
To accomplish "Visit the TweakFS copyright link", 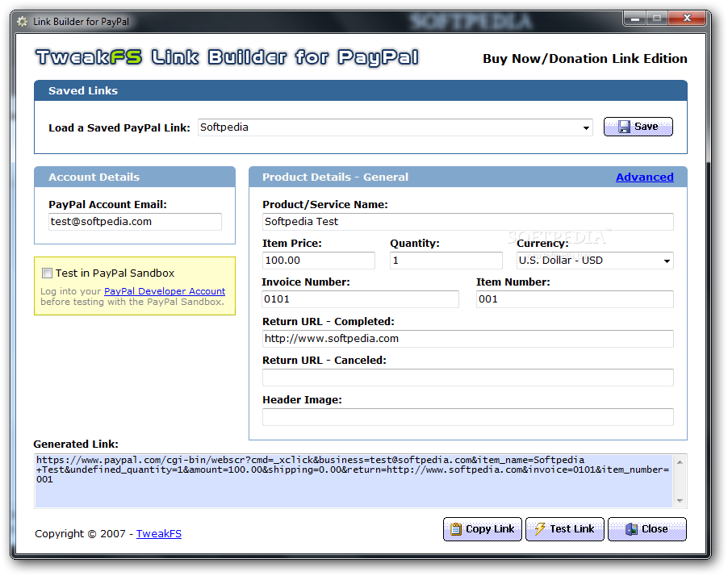I will click(159, 534).
